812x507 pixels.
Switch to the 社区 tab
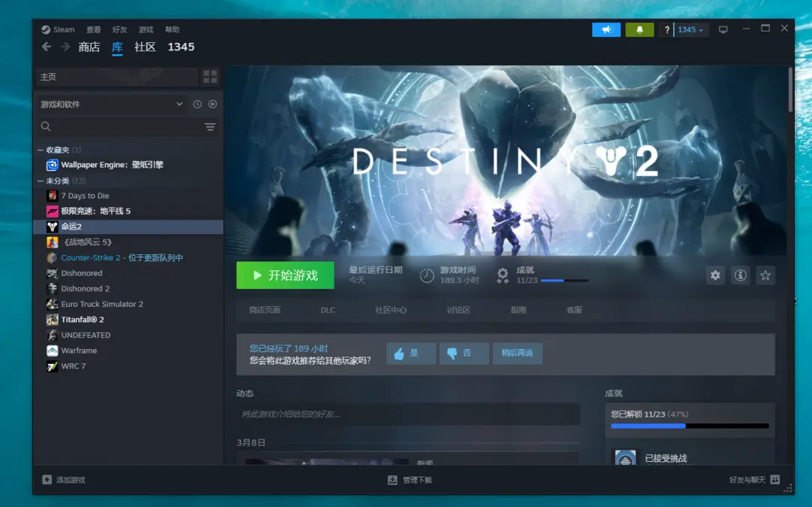pyautogui.click(x=145, y=47)
